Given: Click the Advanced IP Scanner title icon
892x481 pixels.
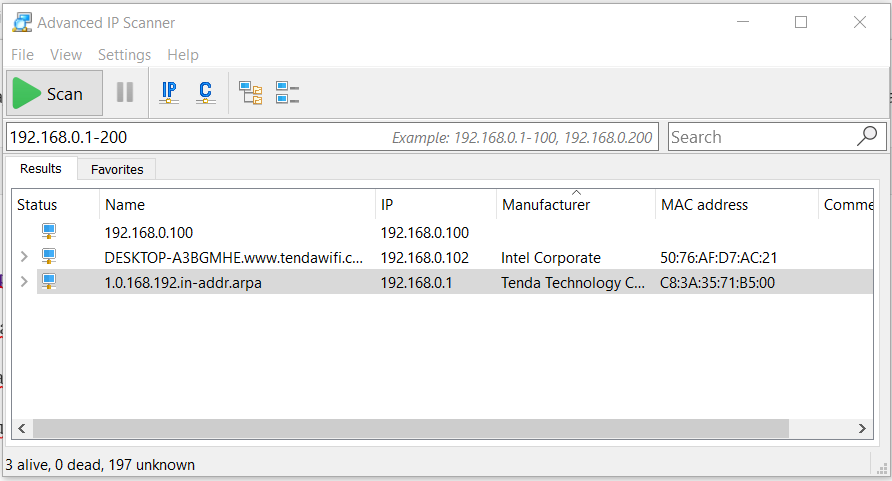Looking at the screenshot, I should click(x=21, y=22).
